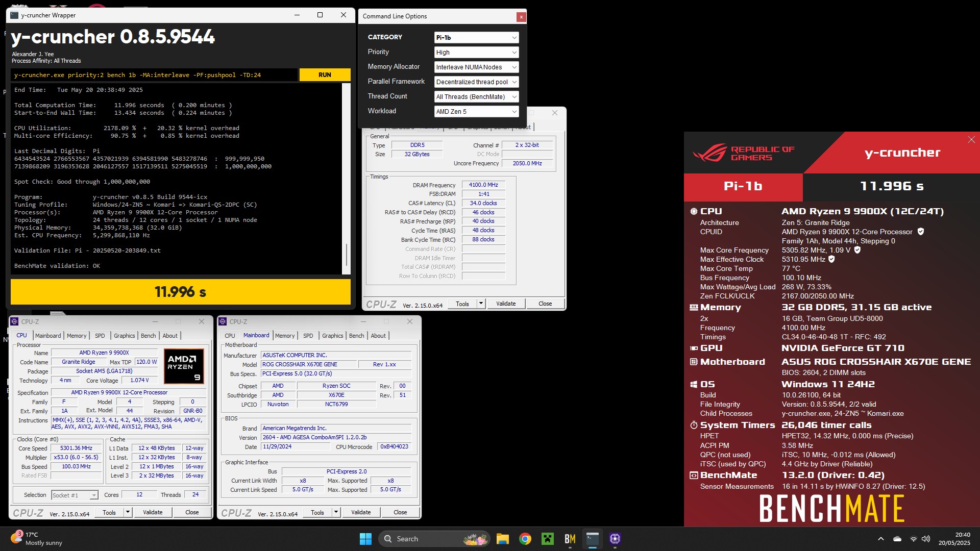Click the CPU Microcode value 0xB404023
Screen dimensions: 980x551
(x=394, y=447)
